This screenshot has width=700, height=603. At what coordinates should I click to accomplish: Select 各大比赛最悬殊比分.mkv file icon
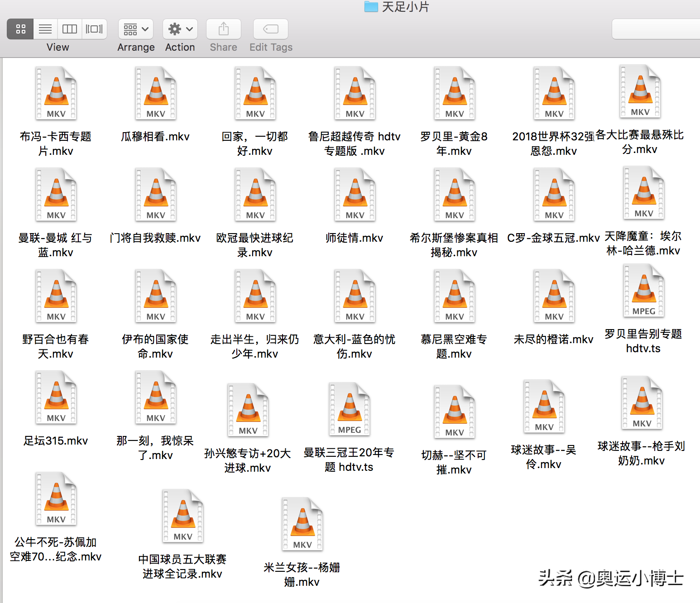click(x=640, y=91)
